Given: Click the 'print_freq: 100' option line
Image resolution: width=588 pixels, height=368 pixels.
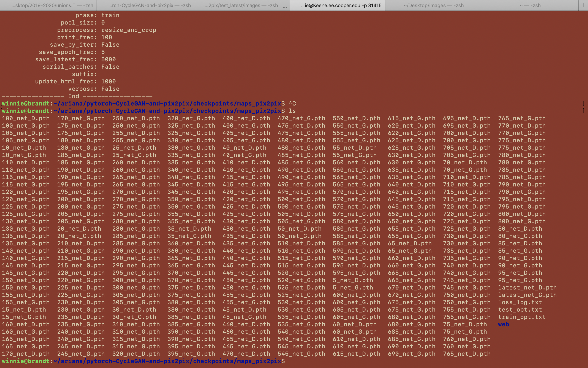Looking at the screenshot, I should point(85,37).
